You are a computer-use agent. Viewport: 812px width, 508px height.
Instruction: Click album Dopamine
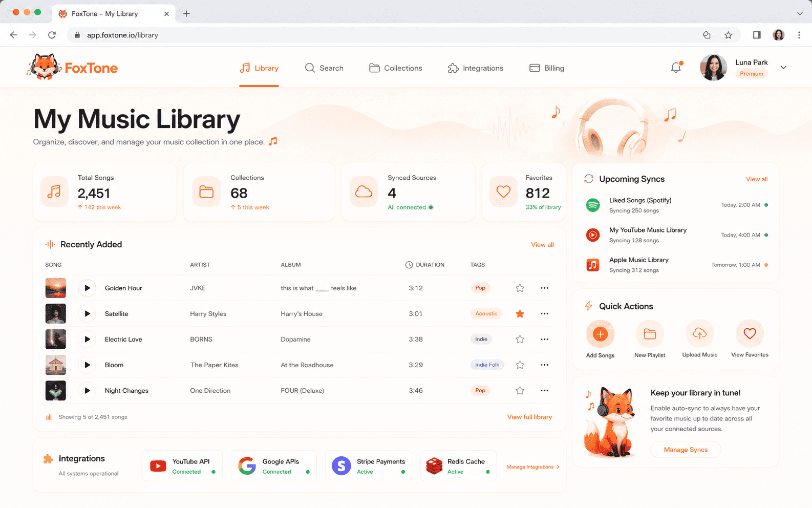pos(295,340)
